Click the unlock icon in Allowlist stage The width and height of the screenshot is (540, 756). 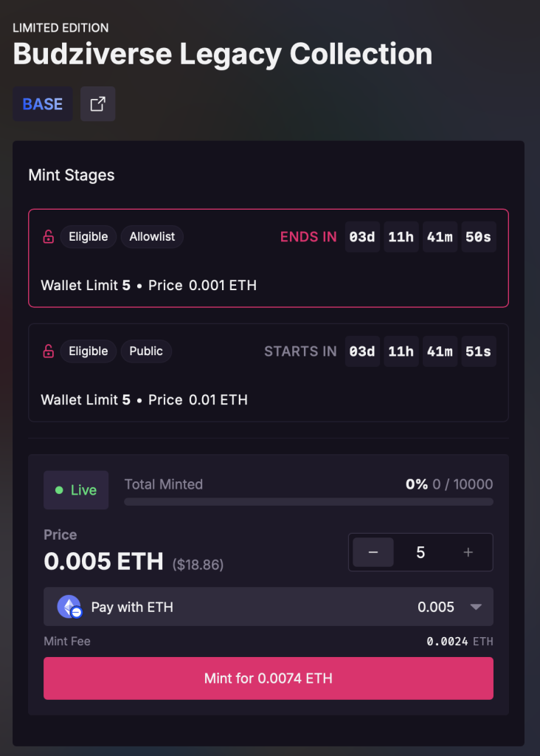tap(48, 237)
